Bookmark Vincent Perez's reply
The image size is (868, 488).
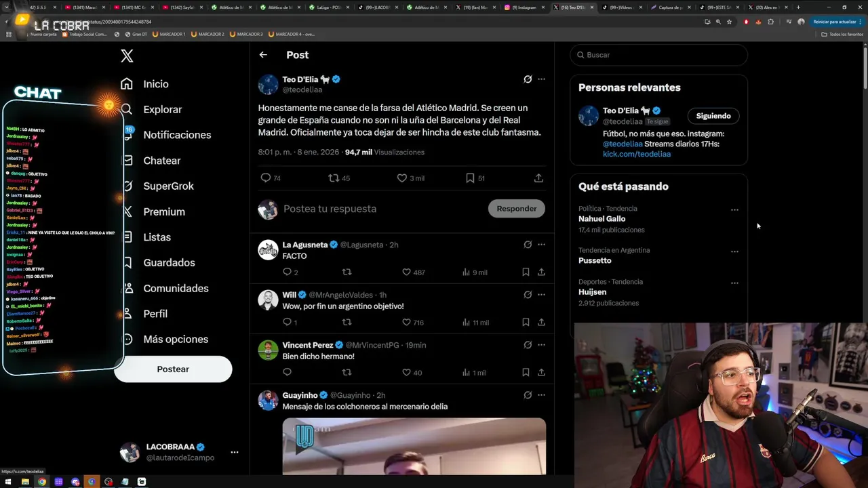click(526, 373)
